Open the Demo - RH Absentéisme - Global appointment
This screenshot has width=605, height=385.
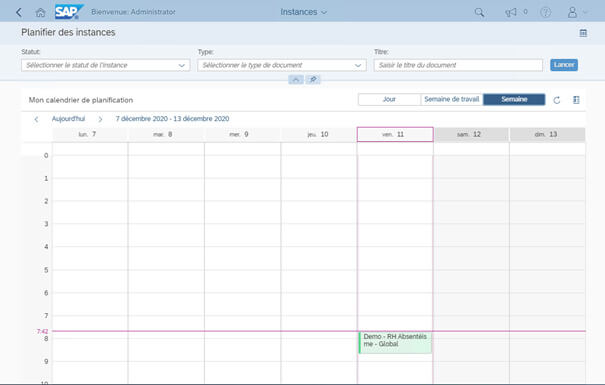click(x=395, y=342)
